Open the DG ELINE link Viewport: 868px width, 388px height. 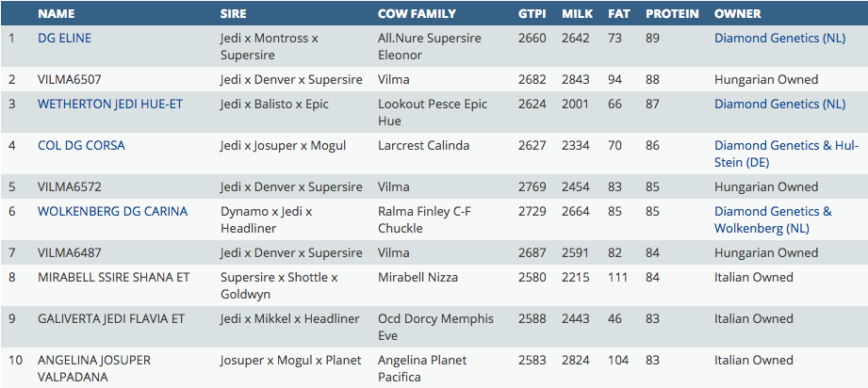64,39
